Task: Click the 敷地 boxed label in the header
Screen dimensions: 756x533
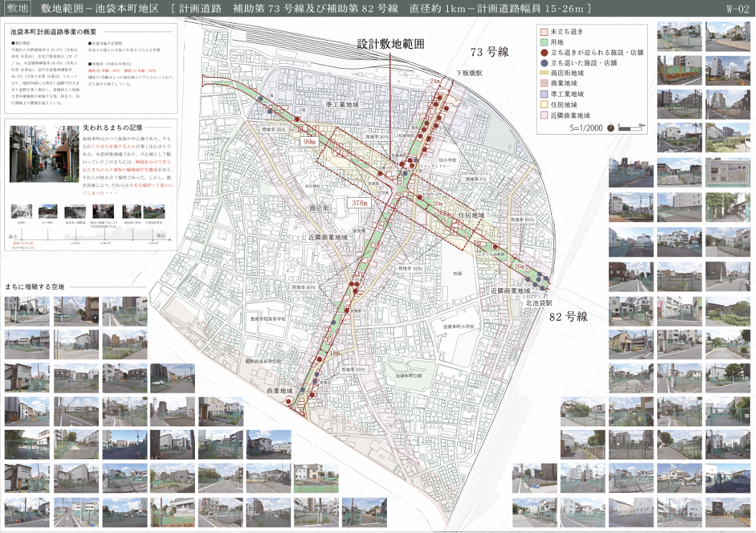Action: pos(16,9)
